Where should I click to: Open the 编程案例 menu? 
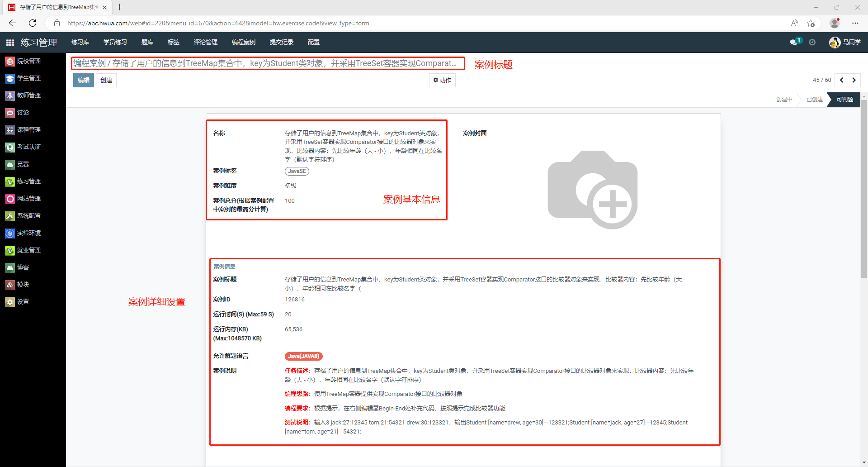pyautogui.click(x=244, y=42)
